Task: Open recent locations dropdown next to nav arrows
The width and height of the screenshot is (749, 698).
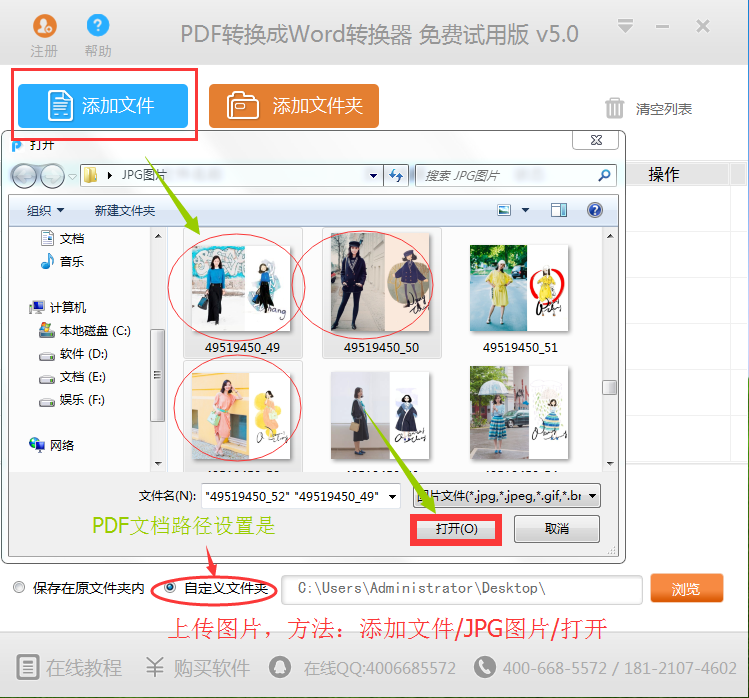Action: [72, 176]
